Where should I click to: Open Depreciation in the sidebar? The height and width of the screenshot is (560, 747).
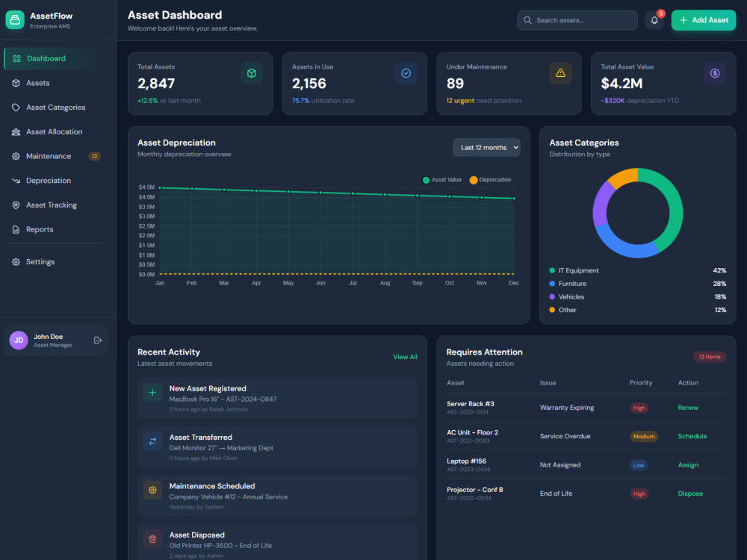56,181
